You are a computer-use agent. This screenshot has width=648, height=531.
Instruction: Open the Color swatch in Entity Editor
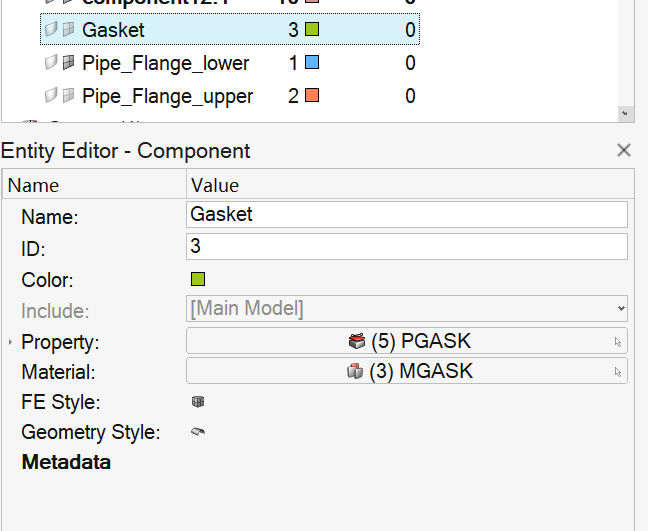[198, 279]
